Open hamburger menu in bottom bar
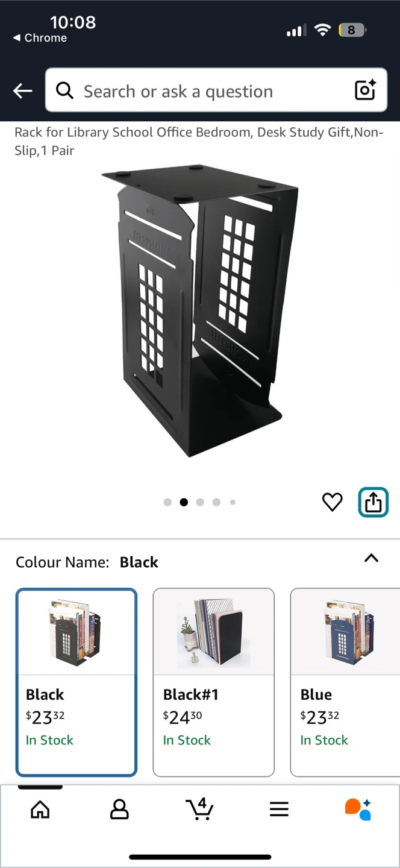 point(279,809)
